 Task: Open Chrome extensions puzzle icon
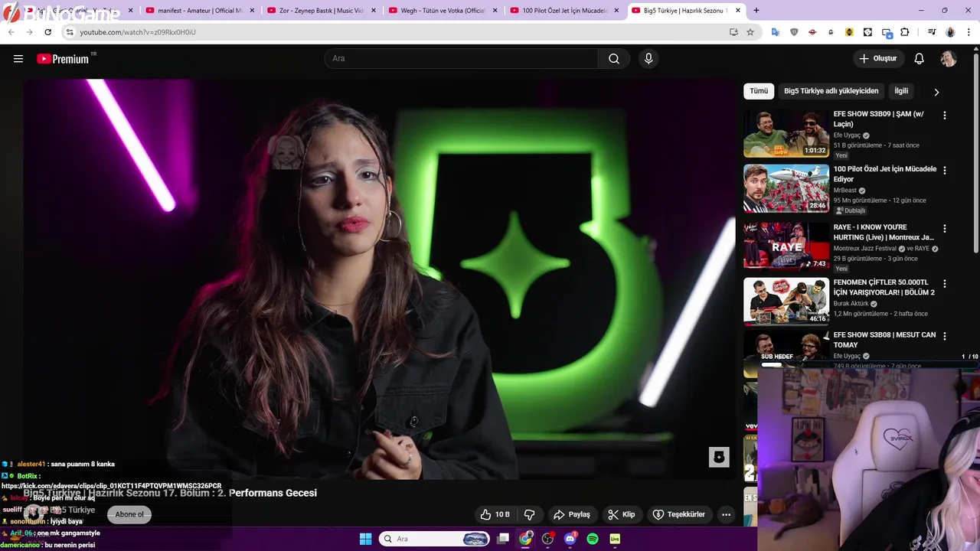tap(905, 32)
